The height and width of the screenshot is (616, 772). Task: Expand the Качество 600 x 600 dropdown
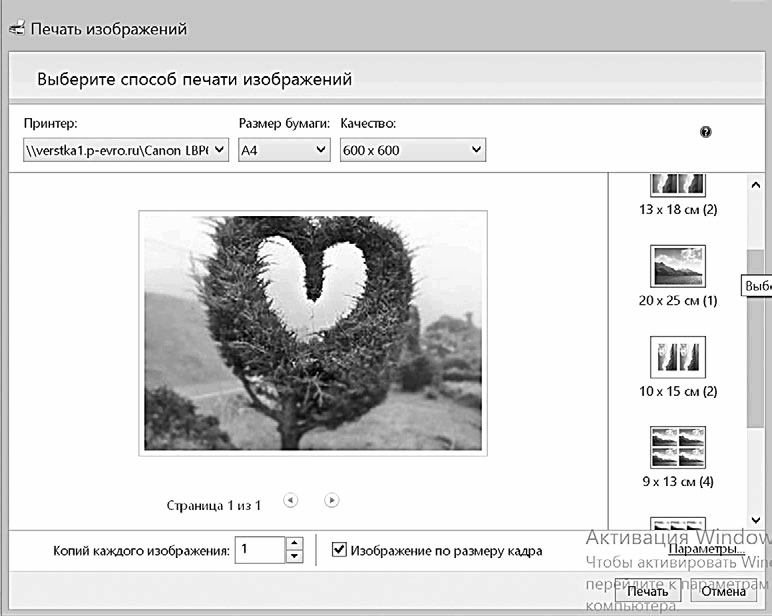click(x=412, y=150)
